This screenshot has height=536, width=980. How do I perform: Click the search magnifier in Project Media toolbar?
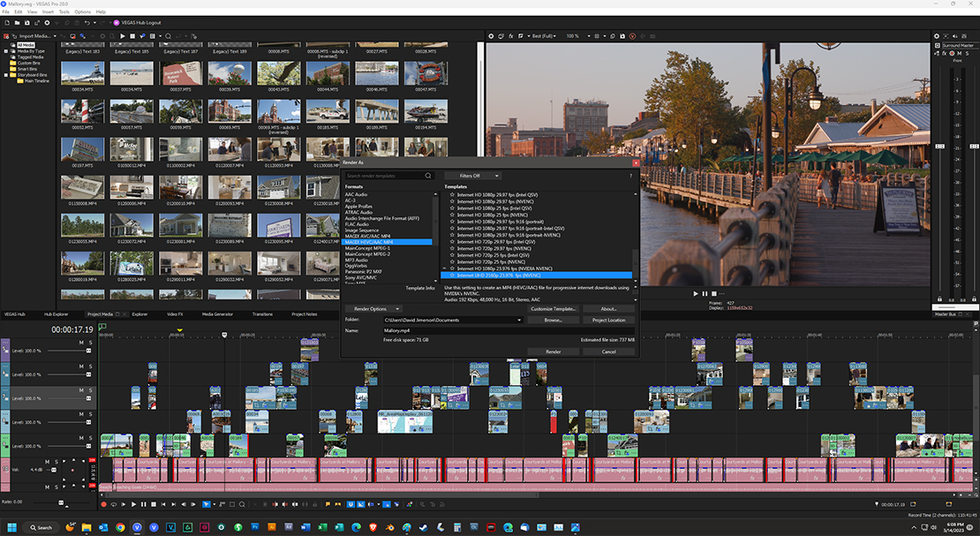point(168,36)
